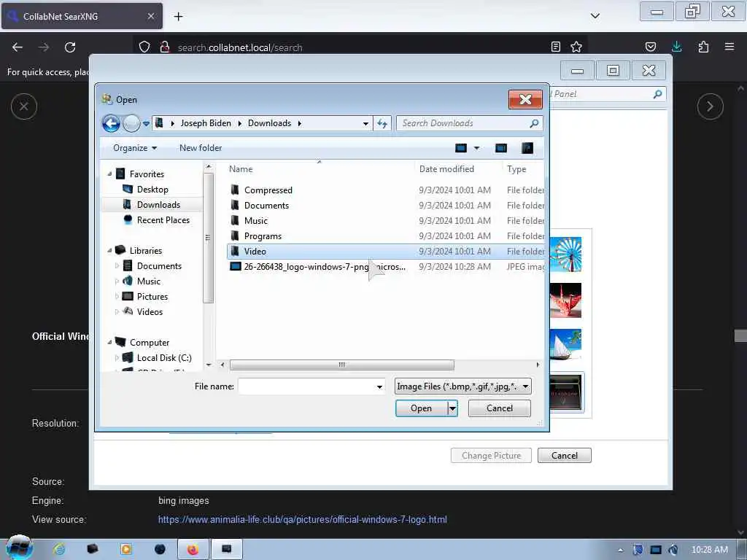Launch Internet Explorer from taskbar
747x560 pixels.
click(x=59, y=549)
